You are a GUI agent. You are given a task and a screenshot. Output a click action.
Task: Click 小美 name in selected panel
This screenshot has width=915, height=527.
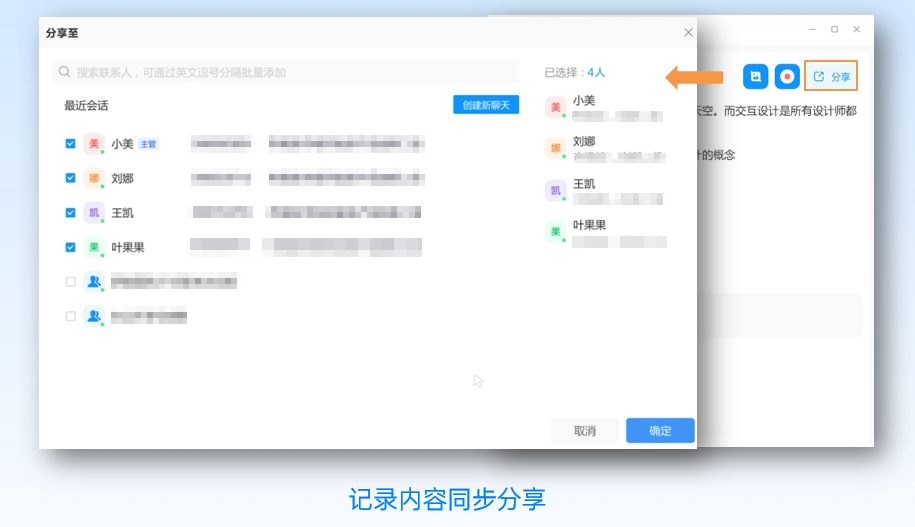click(x=584, y=100)
